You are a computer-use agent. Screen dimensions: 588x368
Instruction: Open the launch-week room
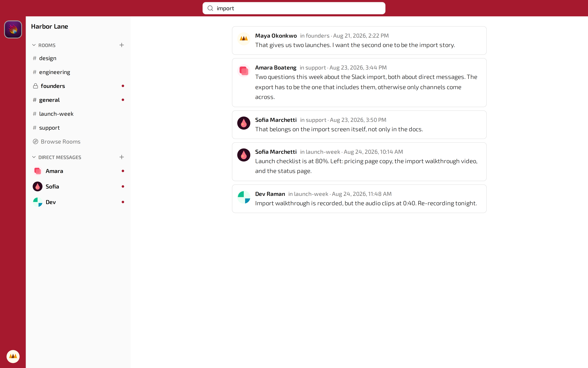(x=78, y=114)
